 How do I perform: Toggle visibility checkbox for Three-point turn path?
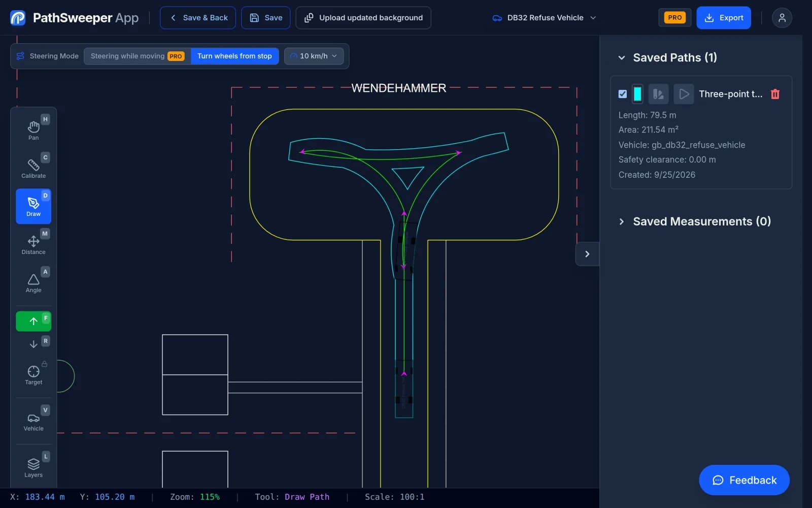(623, 94)
